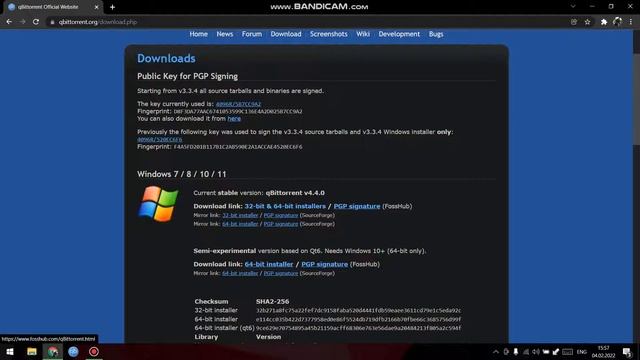
Task: Open the previously used PGP key link
Action: click(x=160, y=140)
